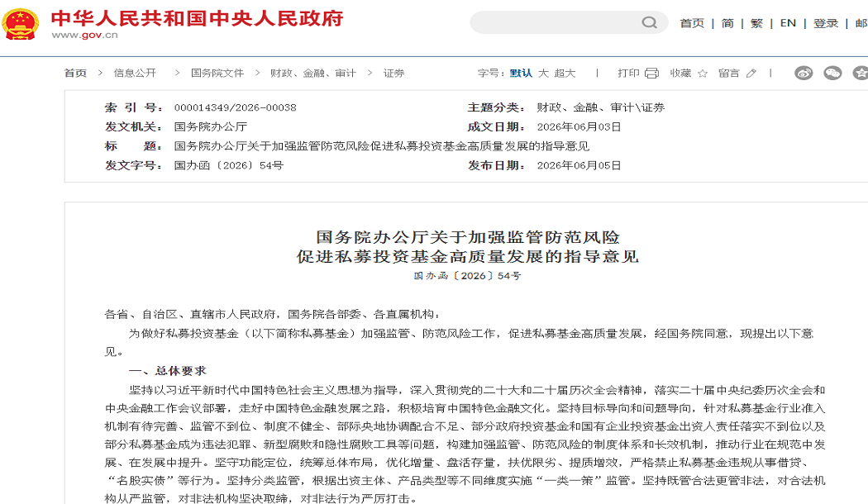
Task: Set font size to 默认
Action: coord(520,73)
